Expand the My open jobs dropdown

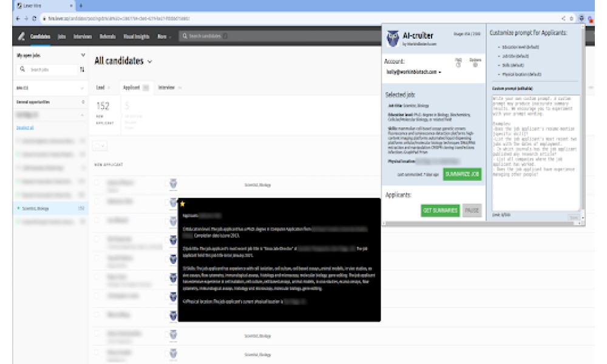tap(83, 55)
